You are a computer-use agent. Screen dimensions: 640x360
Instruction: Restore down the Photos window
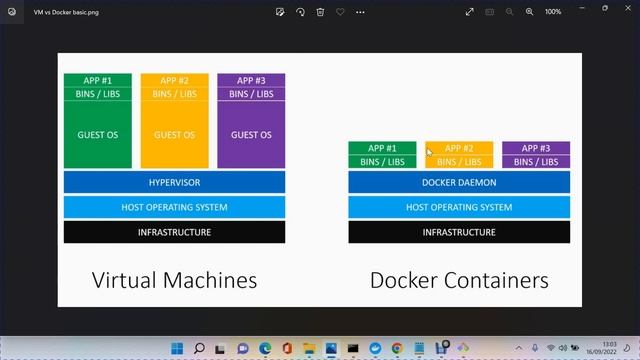click(605, 8)
